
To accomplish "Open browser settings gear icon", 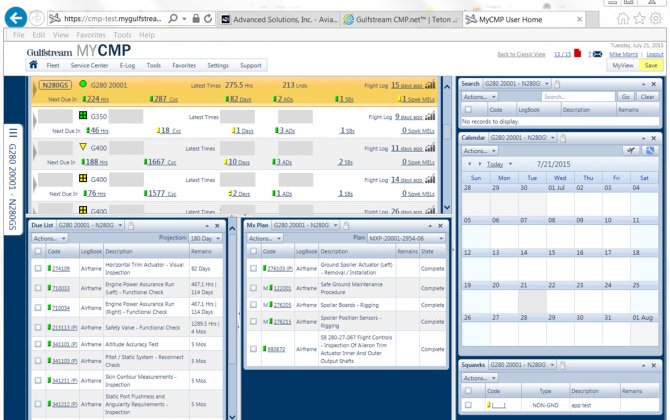I will (x=655, y=18).
